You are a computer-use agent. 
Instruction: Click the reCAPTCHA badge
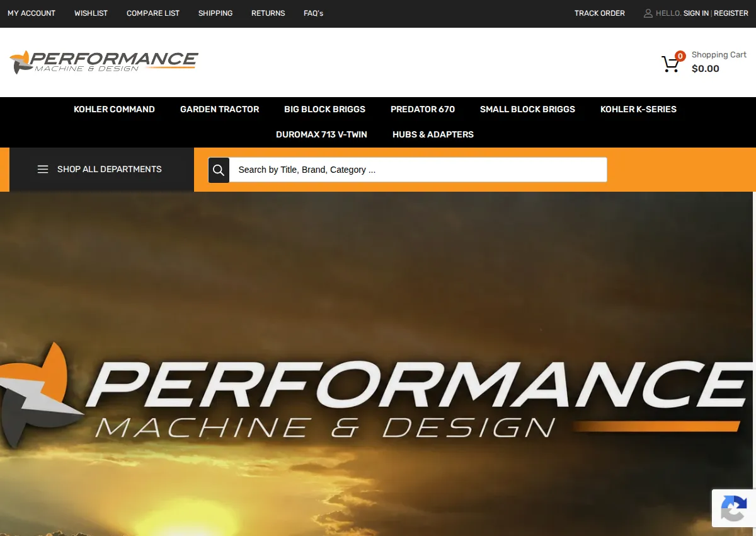(x=734, y=508)
